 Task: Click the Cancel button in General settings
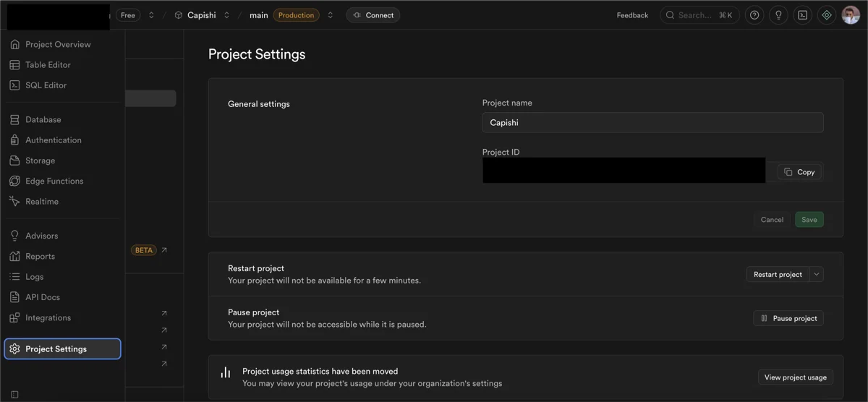click(x=772, y=220)
